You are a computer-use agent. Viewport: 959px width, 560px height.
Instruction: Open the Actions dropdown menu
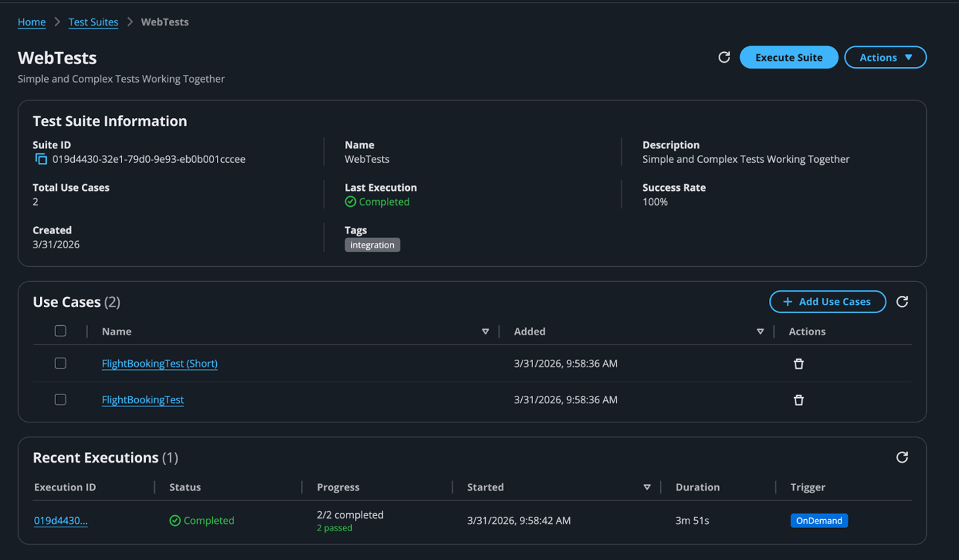point(886,57)
